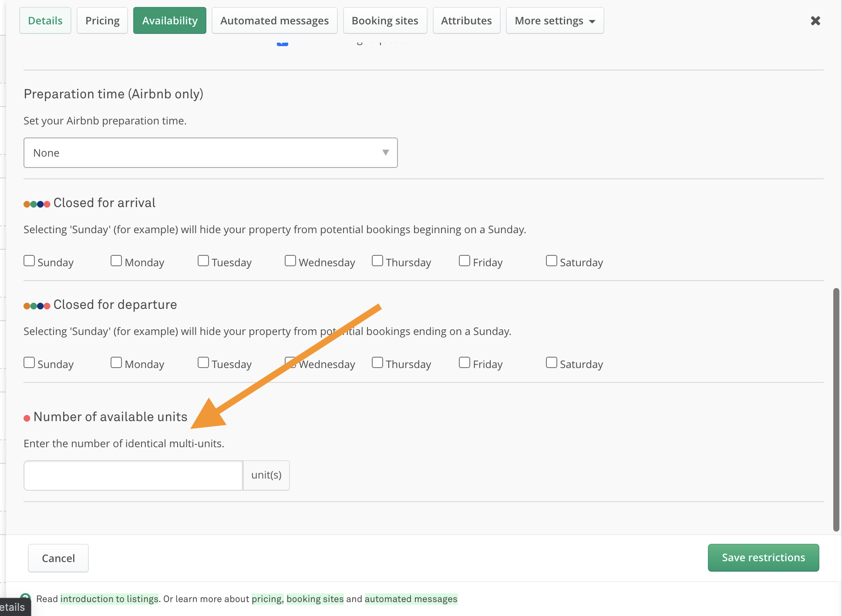The width and height of the screenshot is (842, 616).
Task: Check Sunday under Closed for arrival
Action: pyautogui.click(x=29, y=261)
